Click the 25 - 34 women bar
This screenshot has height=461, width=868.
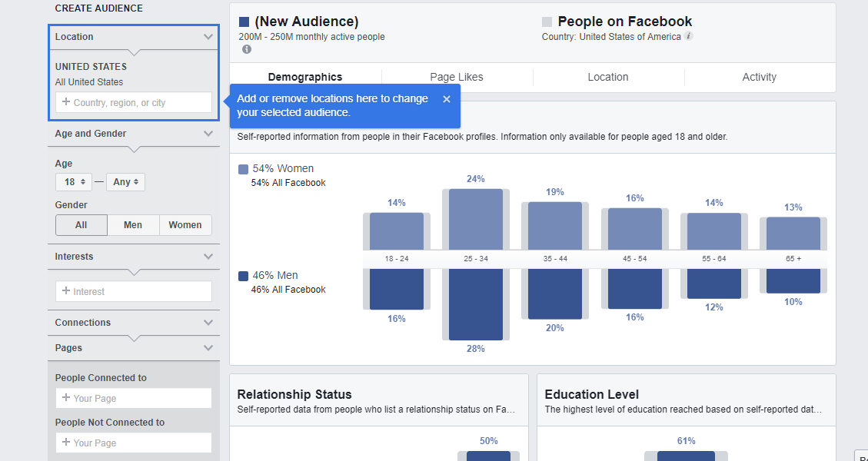(x=476, y=220)
